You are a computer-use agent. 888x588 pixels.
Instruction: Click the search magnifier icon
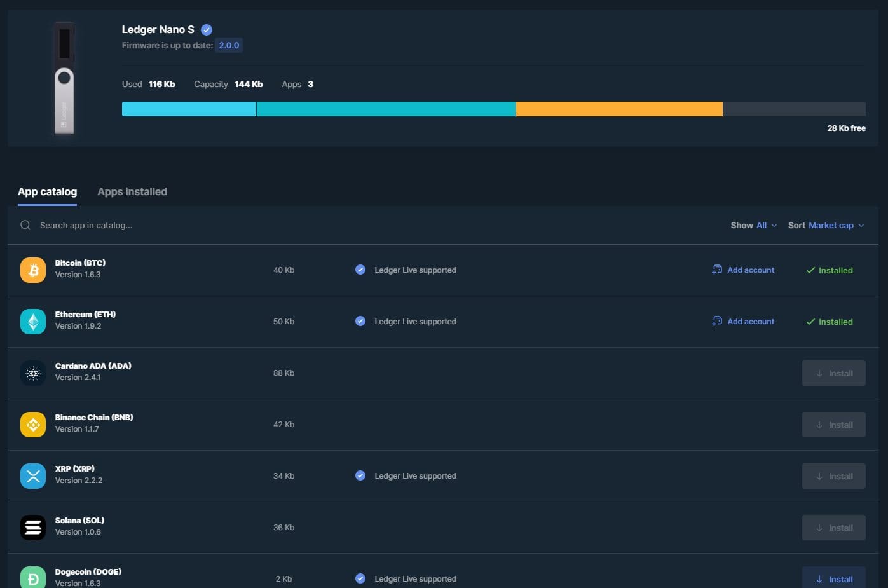(x=25, y=225)
